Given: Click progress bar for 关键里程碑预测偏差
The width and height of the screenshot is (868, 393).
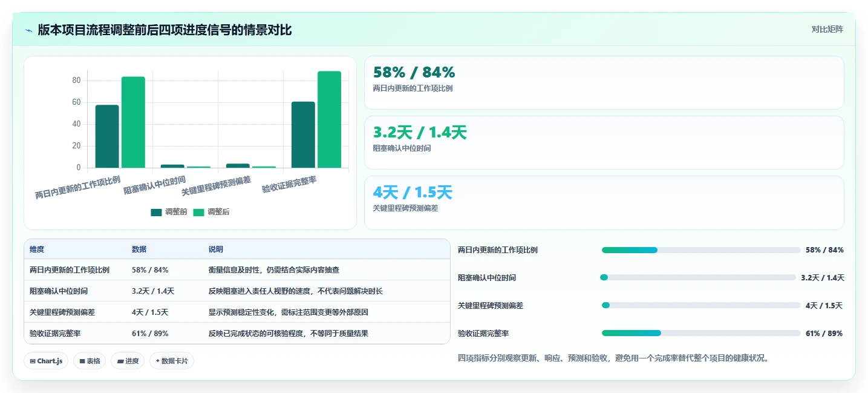Looking at the screenshot, I should [701, 305].
